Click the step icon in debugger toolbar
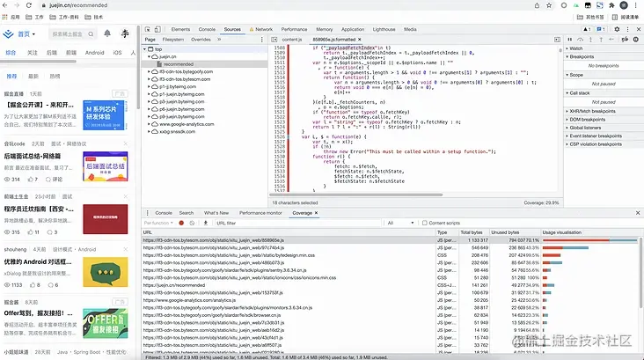The image size is (644, 360). click(611, 40)
